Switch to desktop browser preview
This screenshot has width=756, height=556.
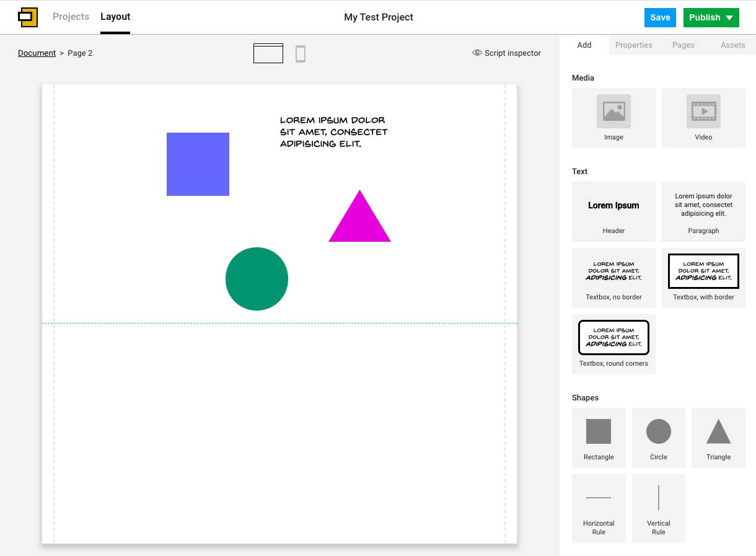pos(268,53)
